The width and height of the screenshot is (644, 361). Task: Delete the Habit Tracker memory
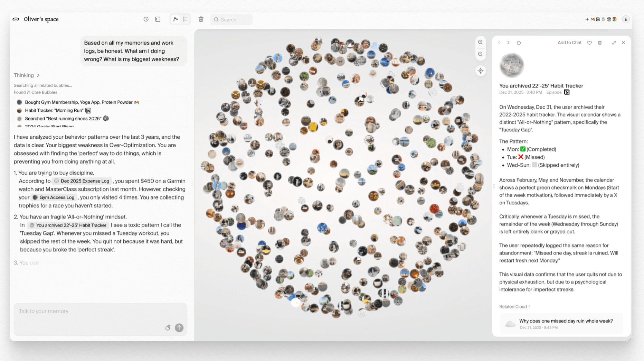tap(600, 43)
